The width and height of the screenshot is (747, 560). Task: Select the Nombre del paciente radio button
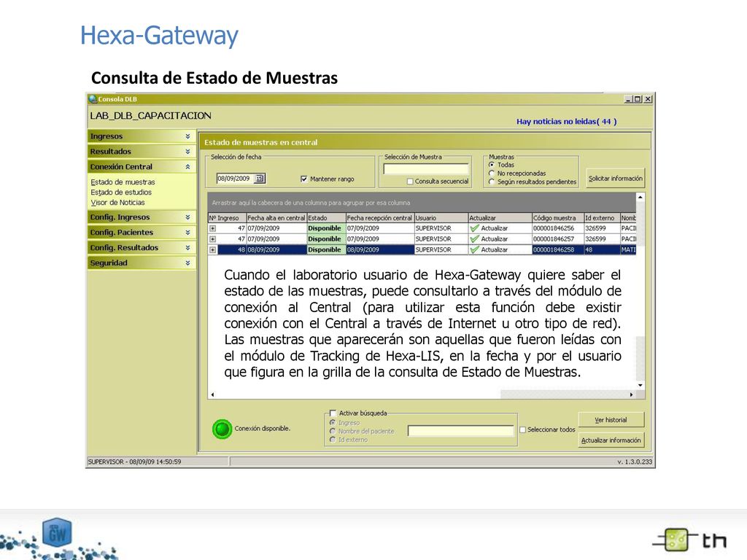(x=333, y=432)
